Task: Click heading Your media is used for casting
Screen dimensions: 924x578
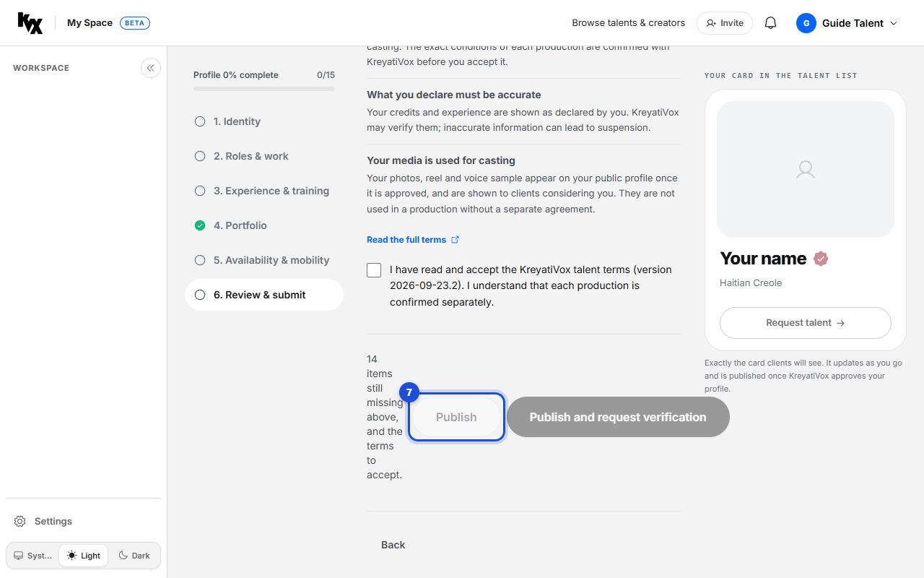Action: coord(441,160)
